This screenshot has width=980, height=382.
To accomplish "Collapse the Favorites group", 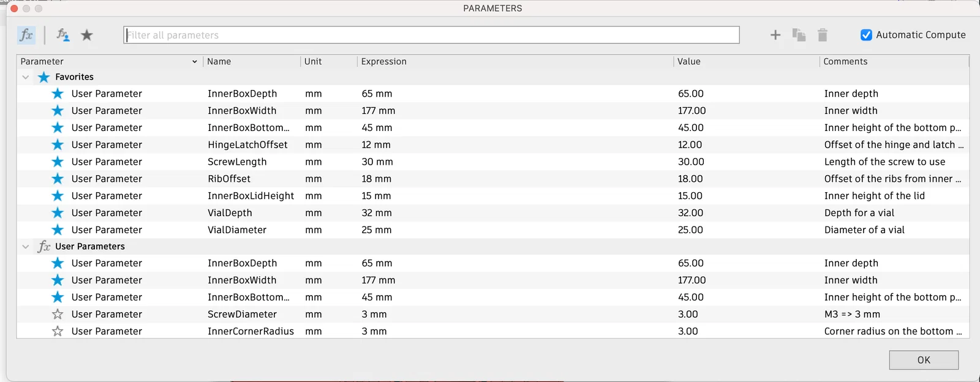I will [25, 77].
